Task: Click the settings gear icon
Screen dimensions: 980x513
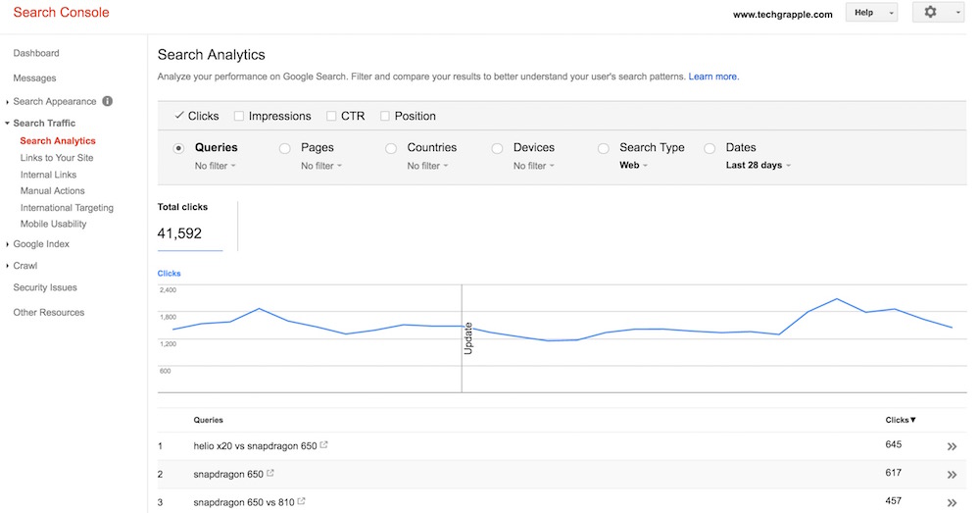Action: tap(930, 13)
